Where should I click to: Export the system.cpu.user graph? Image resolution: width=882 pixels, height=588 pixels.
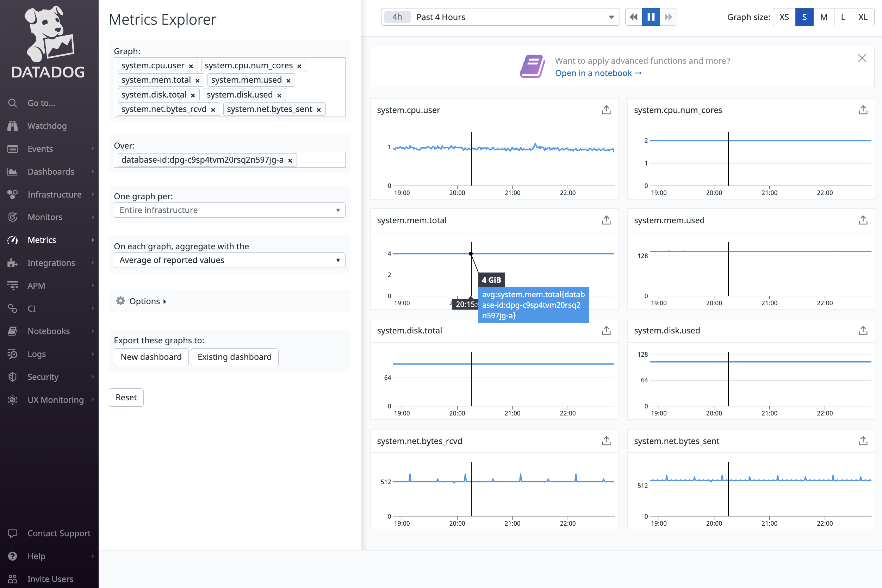click(606, 110)
